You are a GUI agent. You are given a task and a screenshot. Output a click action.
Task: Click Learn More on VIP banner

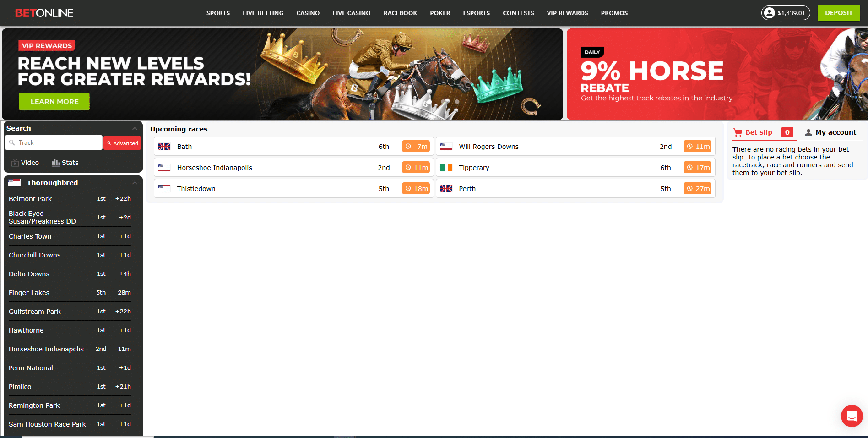pos(54,101)
